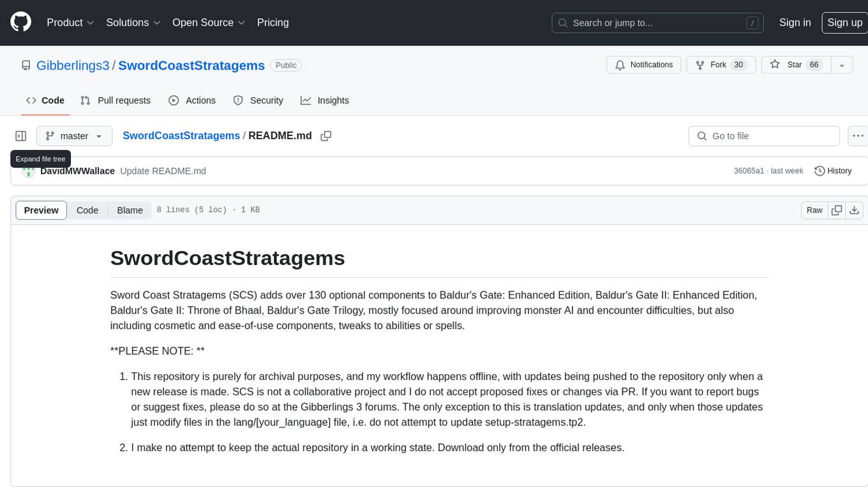Image resolution: width=868 pixels, height=488 pixels.
Task: Click the PLEASE NOTE text line
Action: pyautogui.click(x=157, y=351)
